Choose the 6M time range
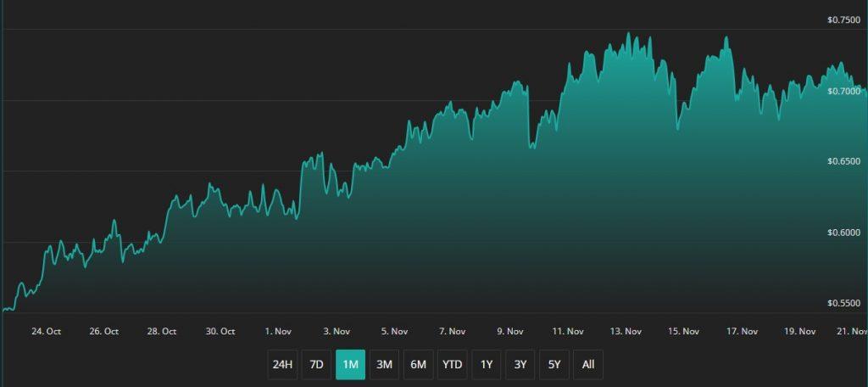This screenshot has width=868, height=387. 418,365
